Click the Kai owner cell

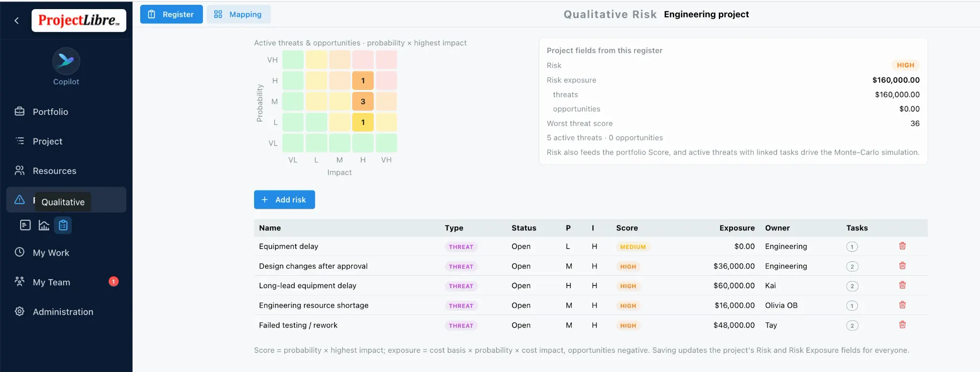click(x=770, y=285)
